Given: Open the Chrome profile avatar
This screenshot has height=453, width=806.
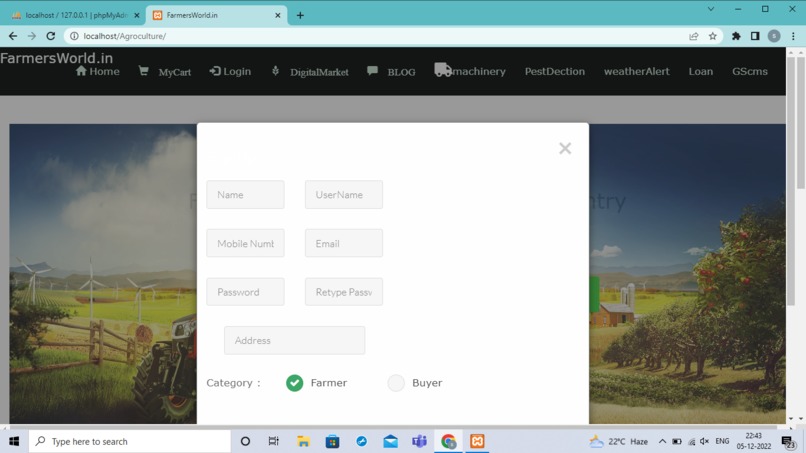Looking at the screenshot, I should [x=774, y=36].
